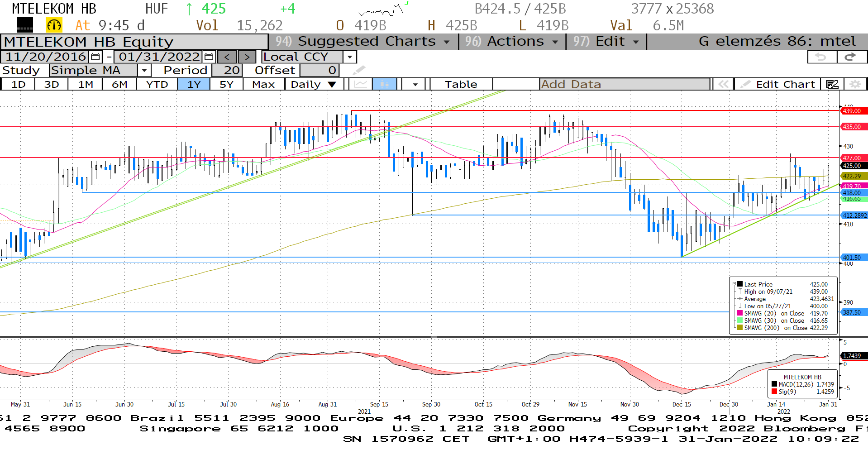This screenshot has width=868, height=464.
Task: Click start date field 11/20/2016
Action: coord(46,57)
